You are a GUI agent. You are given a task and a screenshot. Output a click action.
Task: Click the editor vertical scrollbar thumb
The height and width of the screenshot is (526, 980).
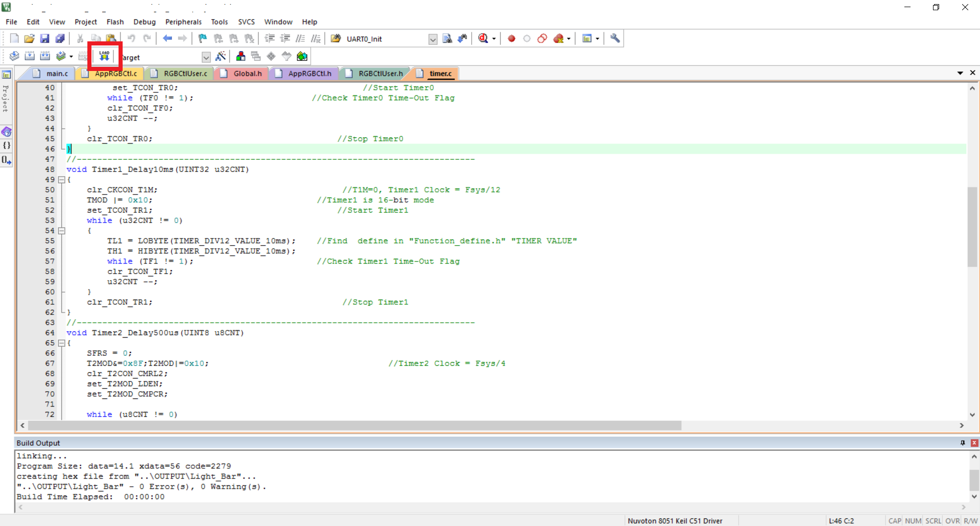point(972,227)
